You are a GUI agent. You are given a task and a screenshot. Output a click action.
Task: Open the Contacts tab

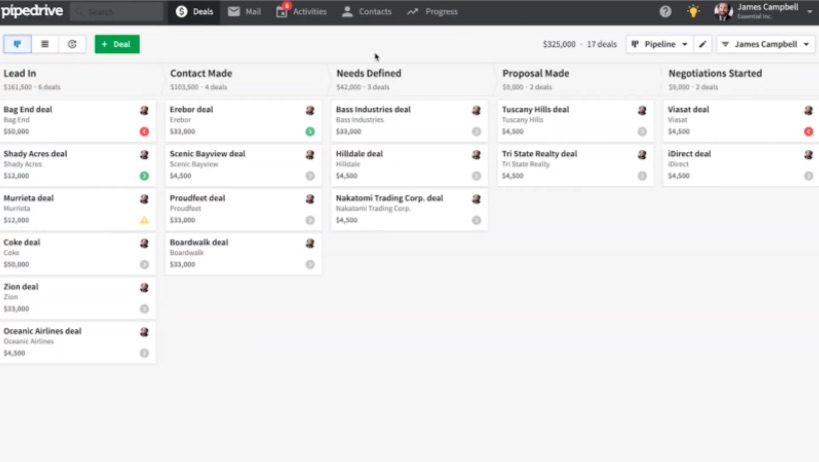[x=366, y=11]
